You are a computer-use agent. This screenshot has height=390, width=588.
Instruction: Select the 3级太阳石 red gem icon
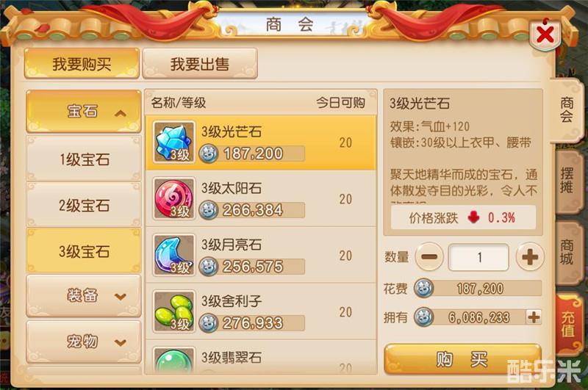click(174, 198)
